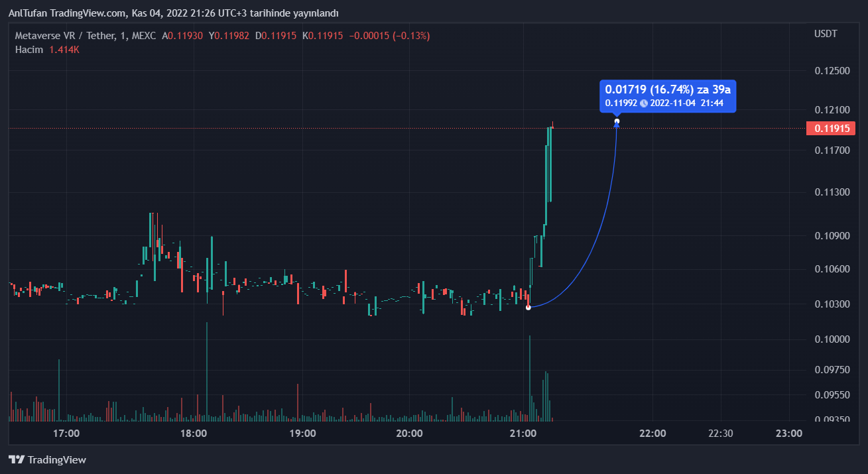The width and height of the screenshot is (868, 474).
Task: Click the TradingView logo icon
Action: click(x=17, y=459)
